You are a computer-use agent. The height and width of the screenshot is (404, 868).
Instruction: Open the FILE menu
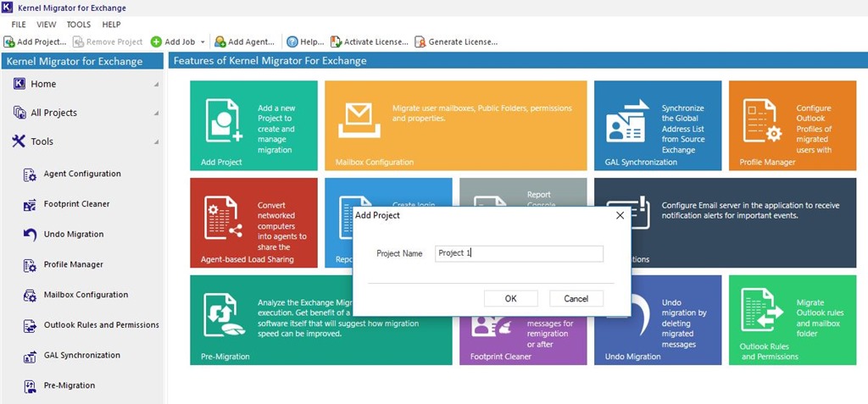(19, 25)
